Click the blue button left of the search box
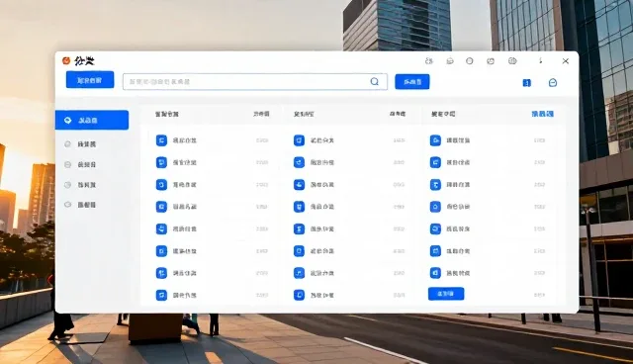The image size is (633, 364). (90, 80)
